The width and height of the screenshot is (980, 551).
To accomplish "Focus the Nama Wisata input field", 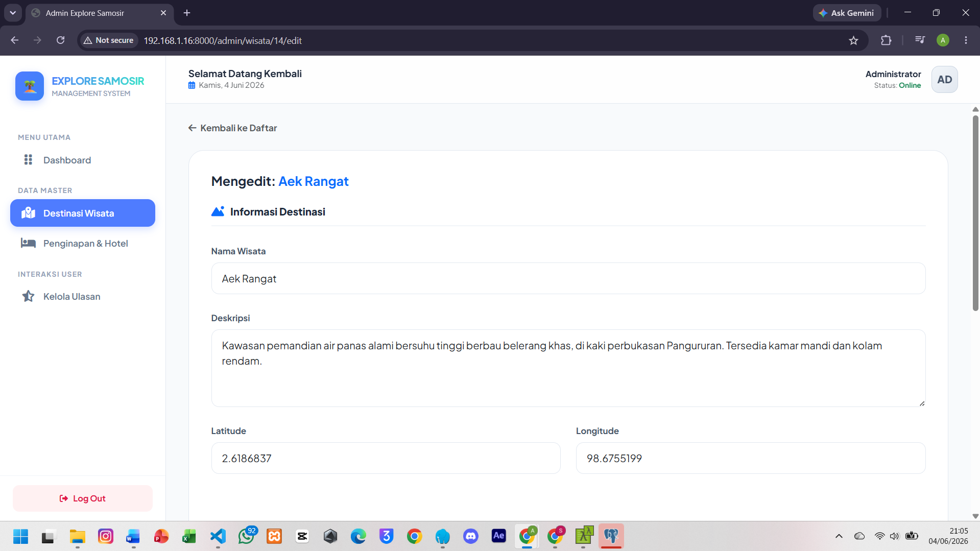I will click(x=568, y=278).
